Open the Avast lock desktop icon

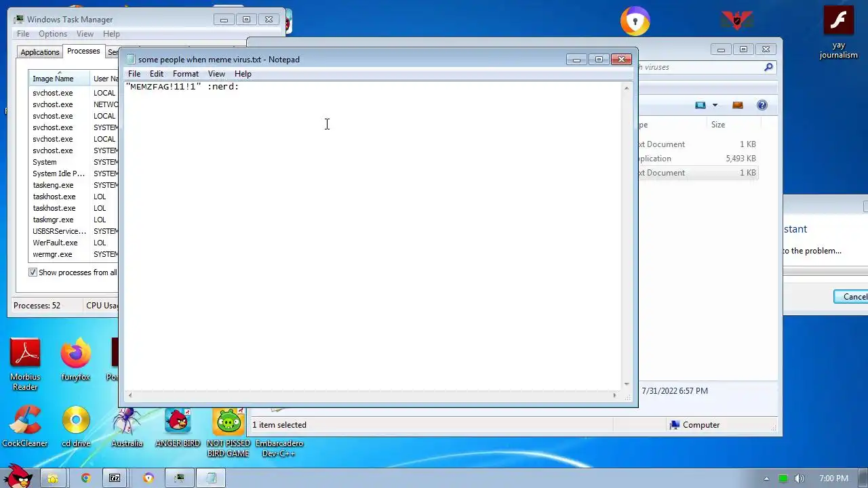tap(635, 22)
